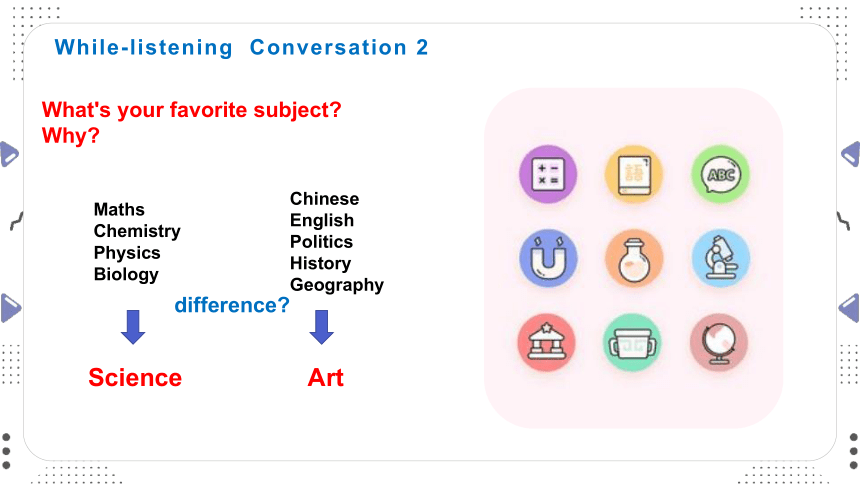Click the orange chemistry flask icon

[x=634, y=258]
